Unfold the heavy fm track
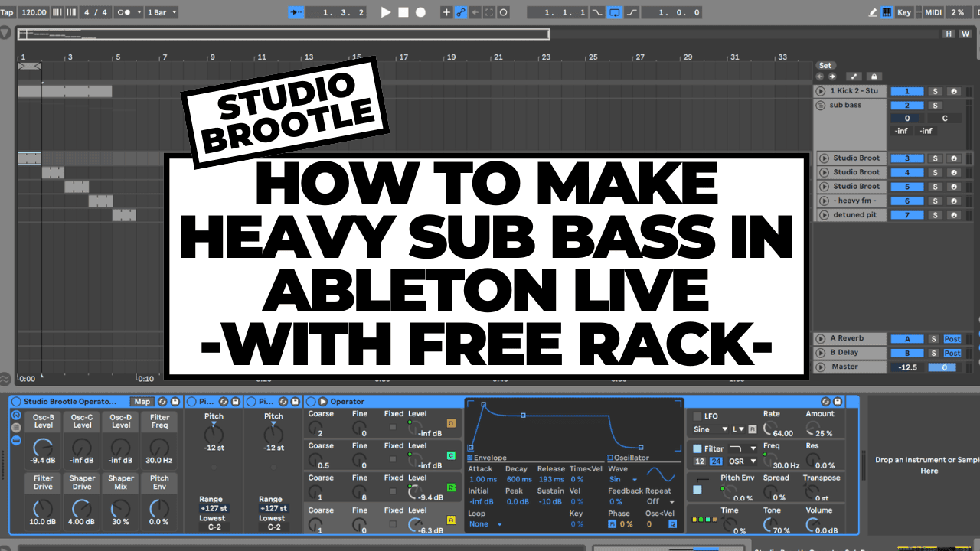 [x=824, y=201]
